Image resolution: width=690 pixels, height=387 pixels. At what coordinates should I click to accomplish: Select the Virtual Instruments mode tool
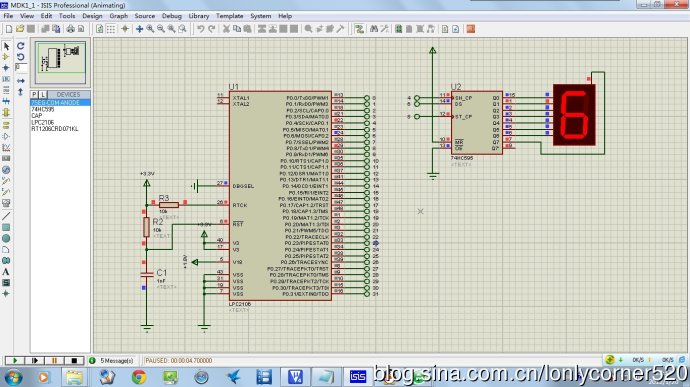click(6, 203)
